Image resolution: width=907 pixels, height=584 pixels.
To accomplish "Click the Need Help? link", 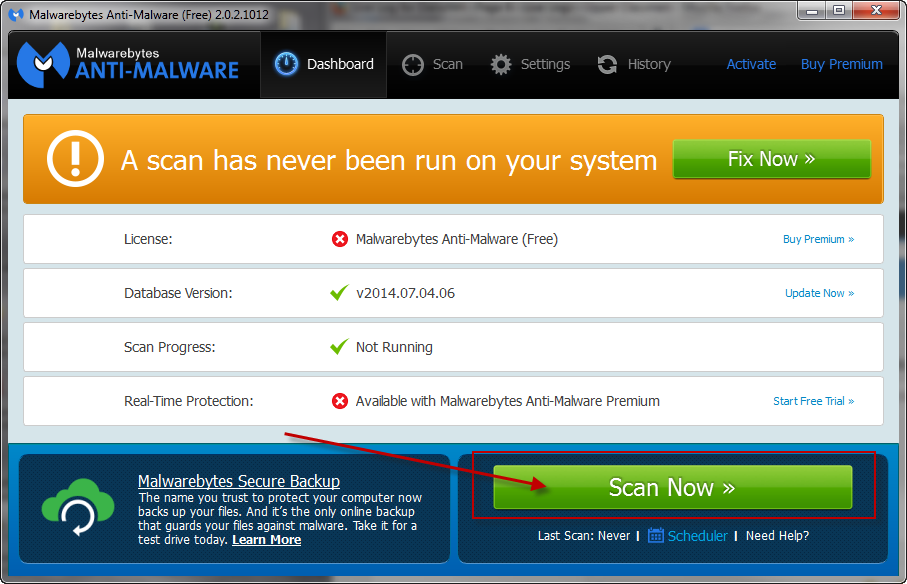I will pos(777,536).
